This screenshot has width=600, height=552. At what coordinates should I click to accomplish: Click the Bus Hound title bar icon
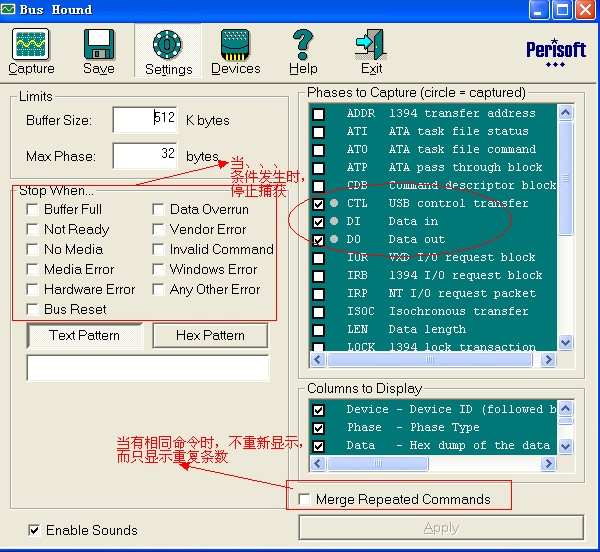8,9
